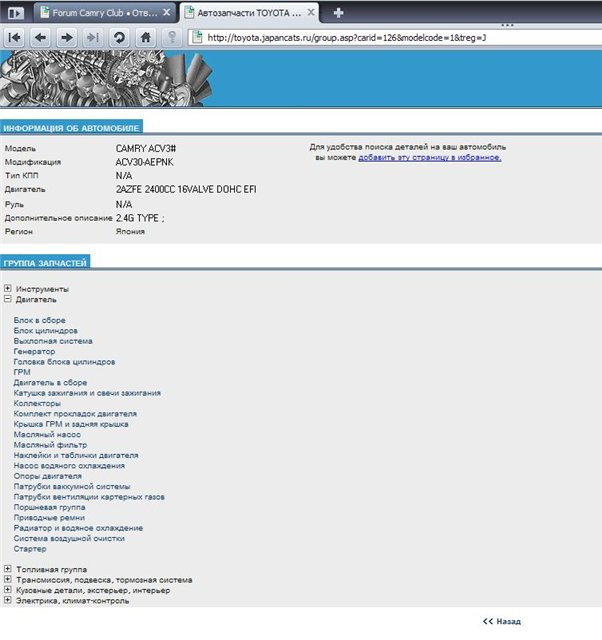The image size is (602, 640).
Task: Toggle the browser side panel button
Action: tap(15, 13)
